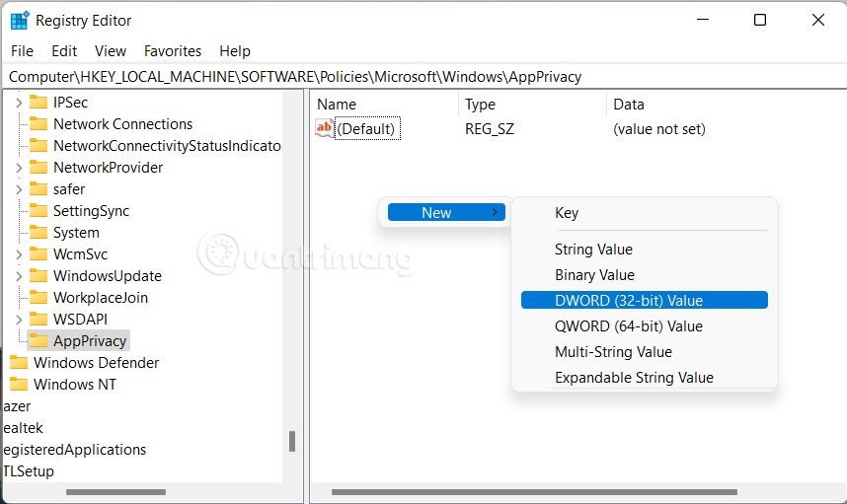Click the SettingSync folder icon

click(x=38, y=211)
